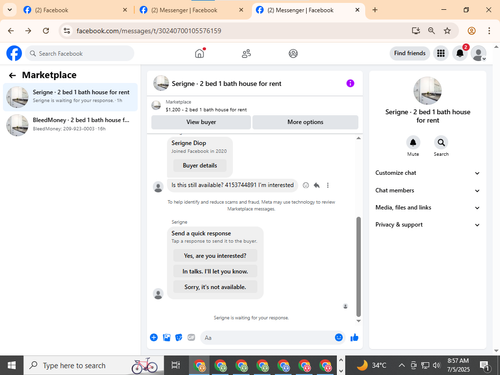Click the browser address bar URL
This screenshot has height=375, width=500.
pos(149,31)
